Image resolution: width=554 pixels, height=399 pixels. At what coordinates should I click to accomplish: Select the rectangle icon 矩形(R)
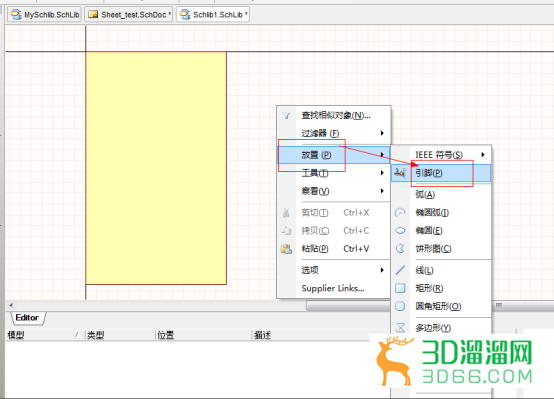tap(400, 288)
